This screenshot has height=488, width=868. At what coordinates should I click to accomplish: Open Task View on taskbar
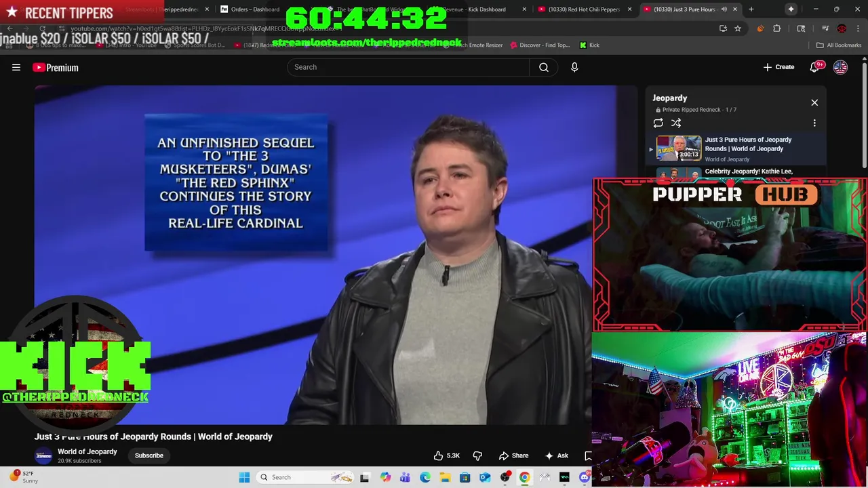point(364,477)
